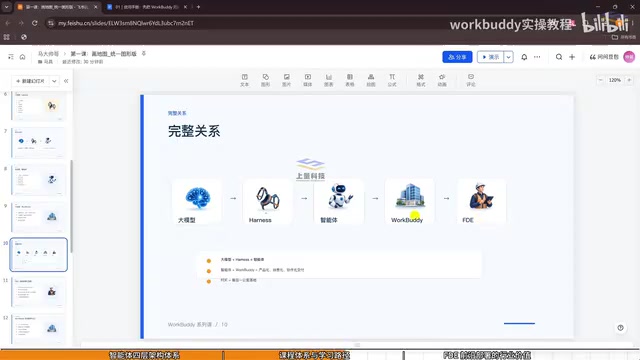Screen dimensions: 640x360
Task: Select slide 8 thumbnail
Action: (38, 180)
